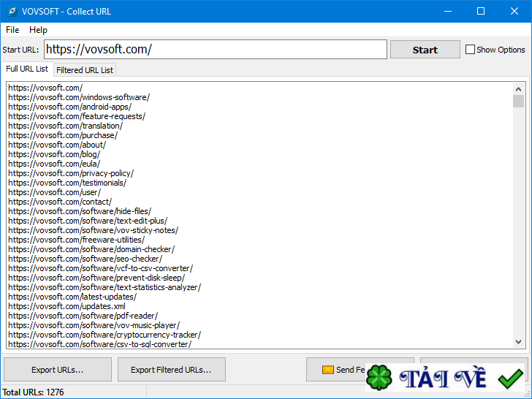
Task: Click the Start button
Action: click(x=425, y=50)
